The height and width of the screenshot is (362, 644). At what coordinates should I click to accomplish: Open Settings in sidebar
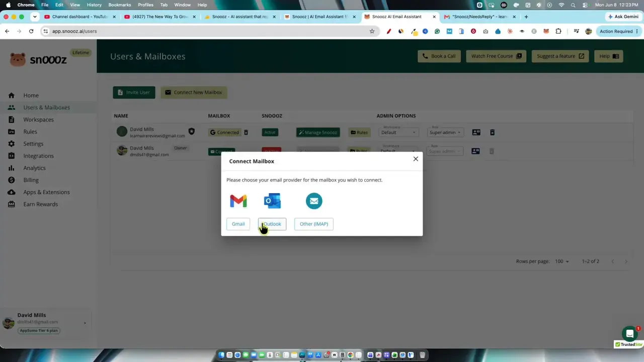point(33,144)
